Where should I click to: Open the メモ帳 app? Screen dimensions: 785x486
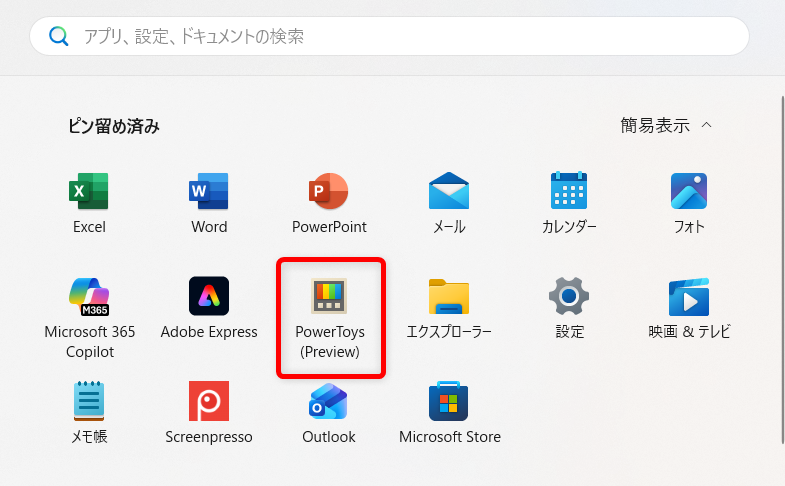(89, 413)
